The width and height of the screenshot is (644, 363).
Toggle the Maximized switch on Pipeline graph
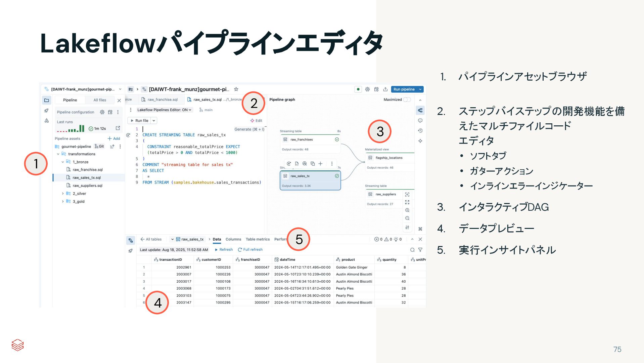point(407,100)
